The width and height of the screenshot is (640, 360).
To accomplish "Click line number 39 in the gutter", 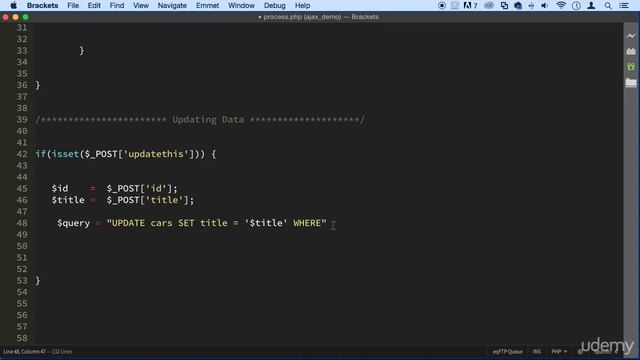I will (22, 120).
